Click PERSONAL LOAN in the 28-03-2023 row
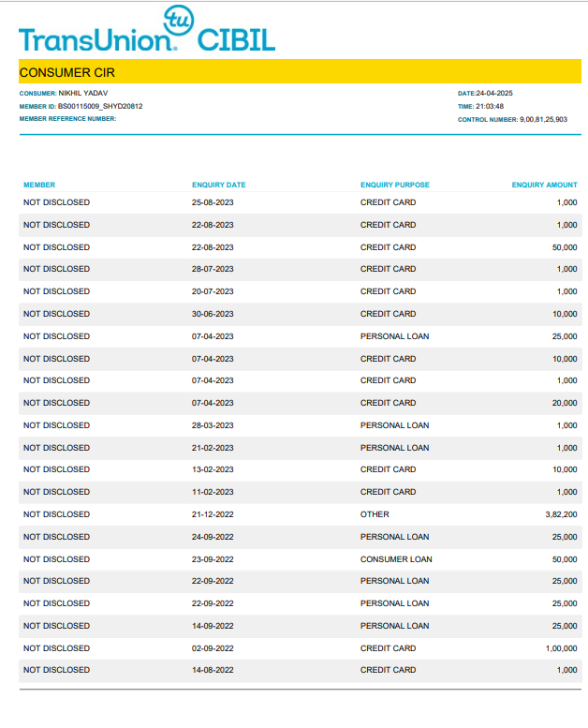Screen dimensions: 588x728 [x=394, y=425]
